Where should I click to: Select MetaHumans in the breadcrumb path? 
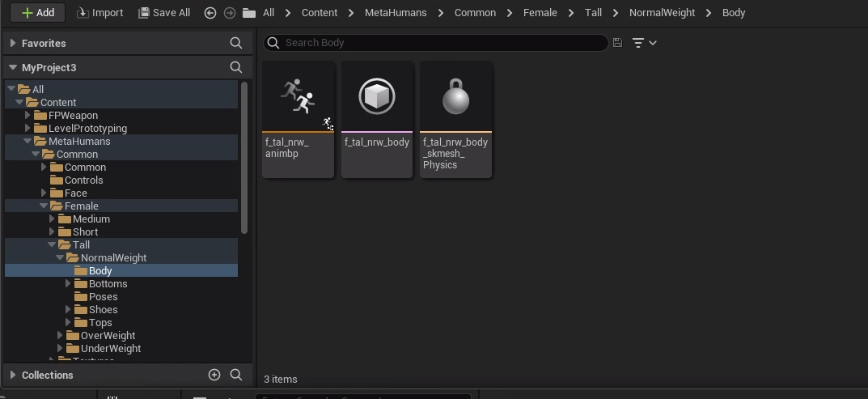[x=395, y=13]
